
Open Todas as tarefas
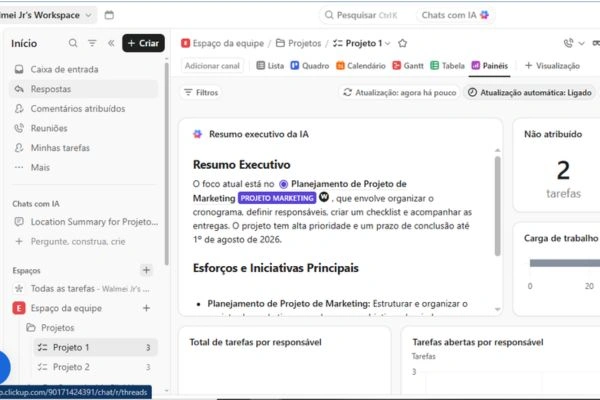(83, 289)
